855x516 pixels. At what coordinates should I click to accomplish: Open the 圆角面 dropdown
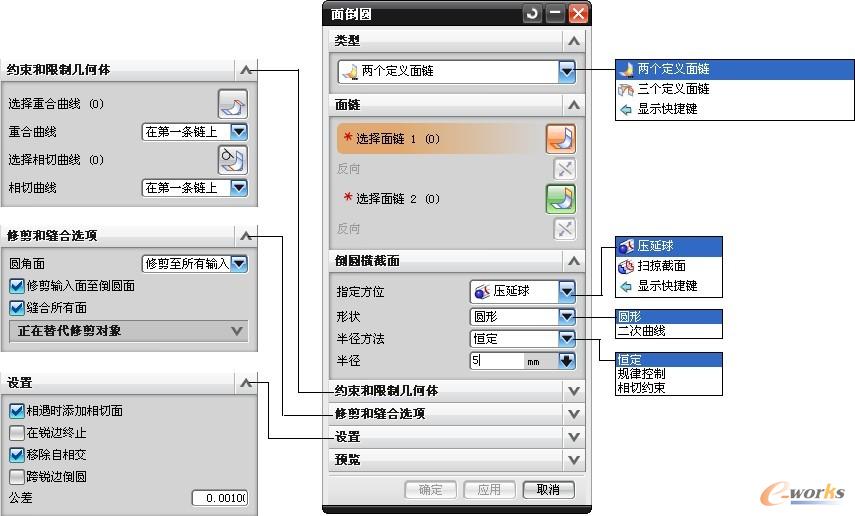pos(239,264)
